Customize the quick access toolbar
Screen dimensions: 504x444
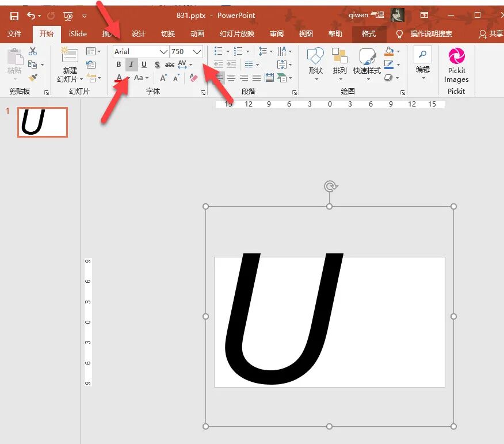tap(85, 16)
